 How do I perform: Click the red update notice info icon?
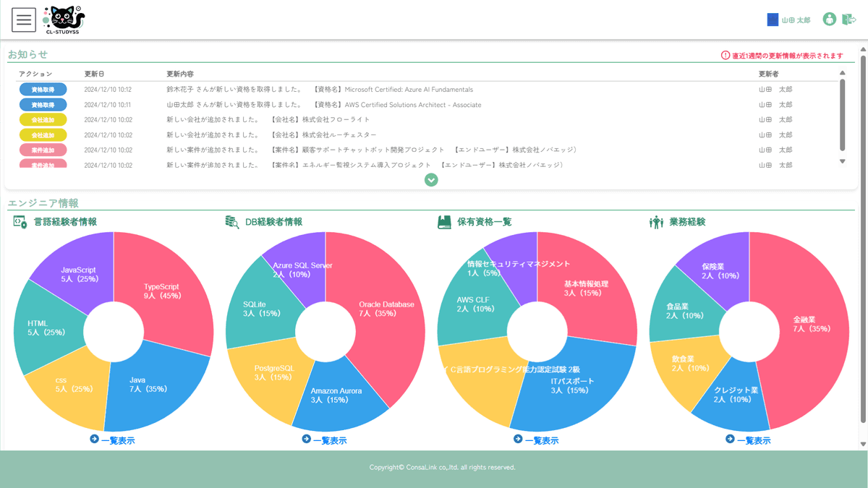(x=726, y=56)
